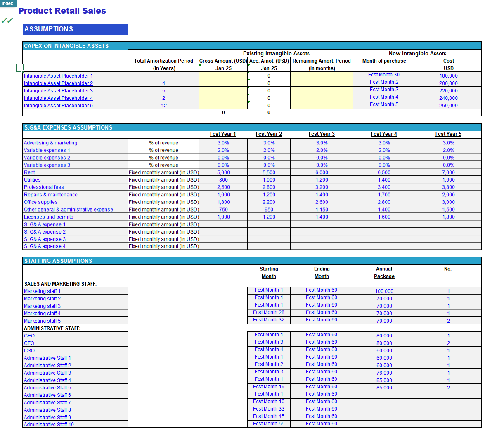The image size is (504, 446).
Task: Open Intangible Asset Placeholder 4 link
Action: [x=58, y=98]
